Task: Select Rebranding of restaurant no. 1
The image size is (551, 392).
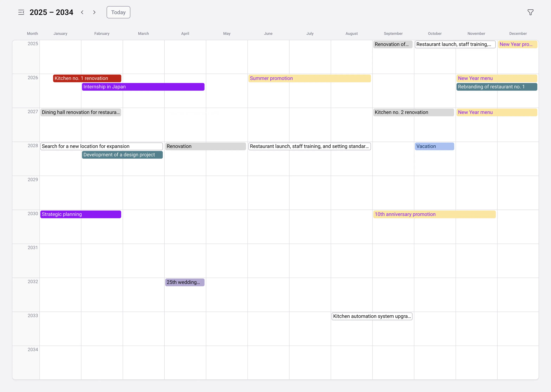Action: pos(496,87)
